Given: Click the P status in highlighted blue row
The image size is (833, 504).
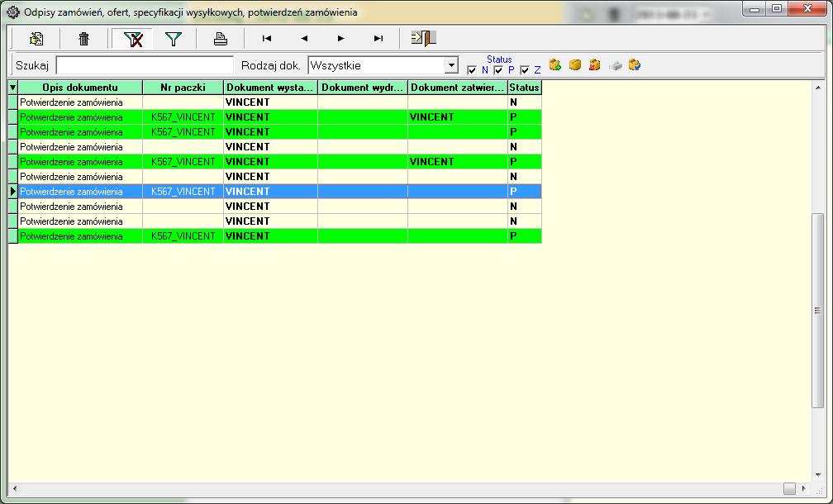Looking at the screenshot, I should coord(513,191).
